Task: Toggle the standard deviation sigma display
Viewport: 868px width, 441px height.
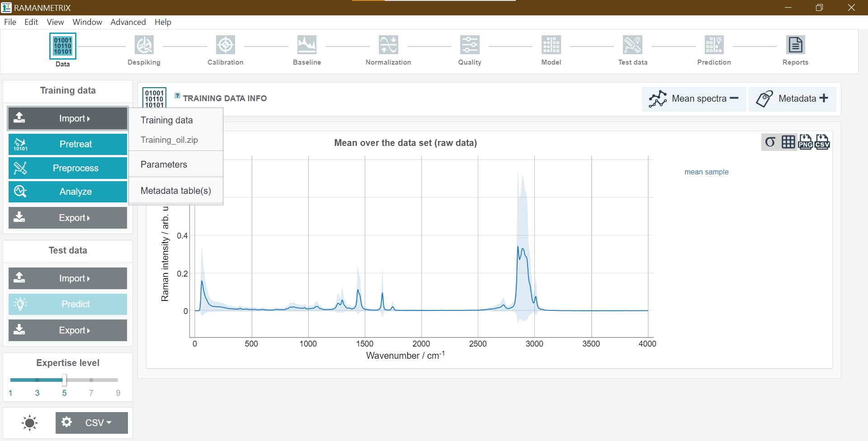Action: [x=770, y=142]
